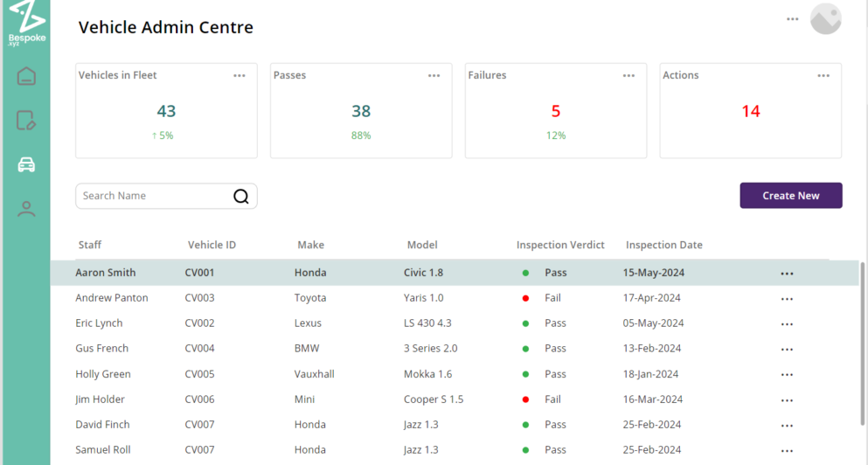868x465 pixels.
Task: Select the Aaron Smith staff name
Action: pyautogui.click(x=105, y=273)
